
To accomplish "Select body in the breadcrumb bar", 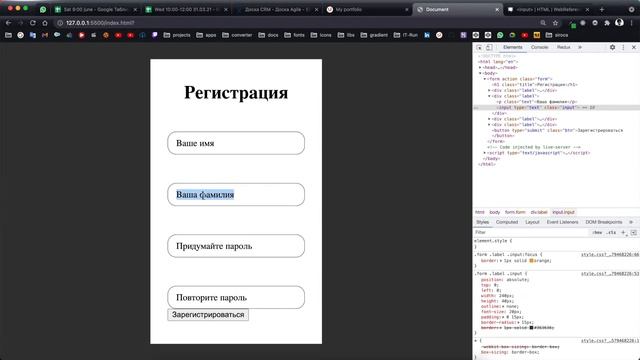I will [x=495, y=212].
